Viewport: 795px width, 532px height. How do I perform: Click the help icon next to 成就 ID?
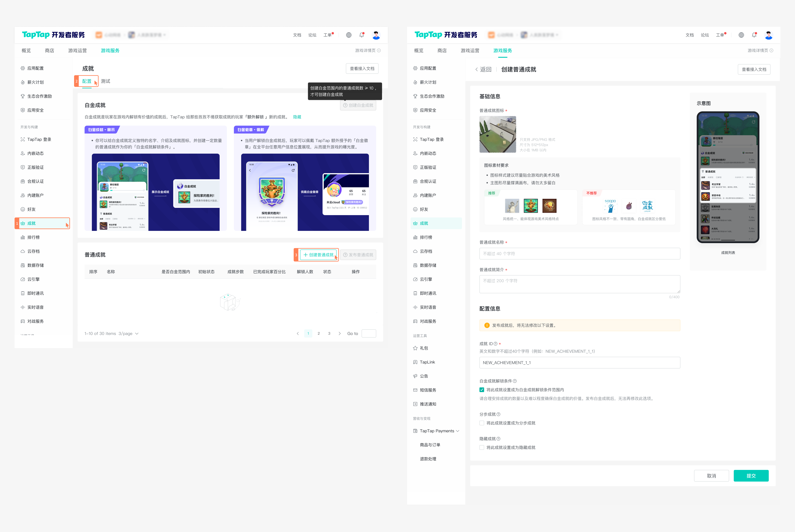pos(496,344)
